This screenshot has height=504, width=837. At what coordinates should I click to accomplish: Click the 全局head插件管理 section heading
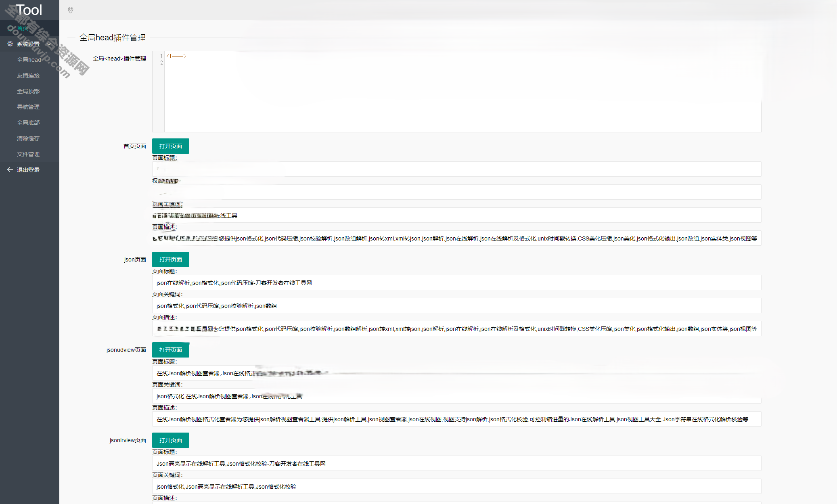[113, 38]
